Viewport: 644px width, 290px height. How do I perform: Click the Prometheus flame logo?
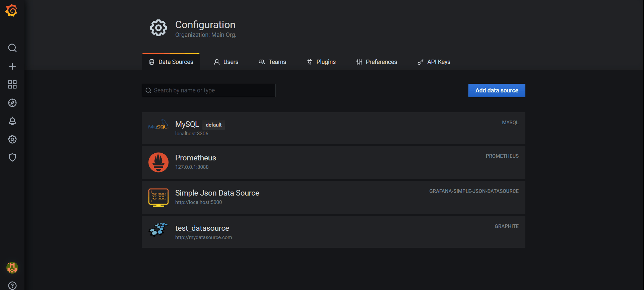[x=158, y=162]
